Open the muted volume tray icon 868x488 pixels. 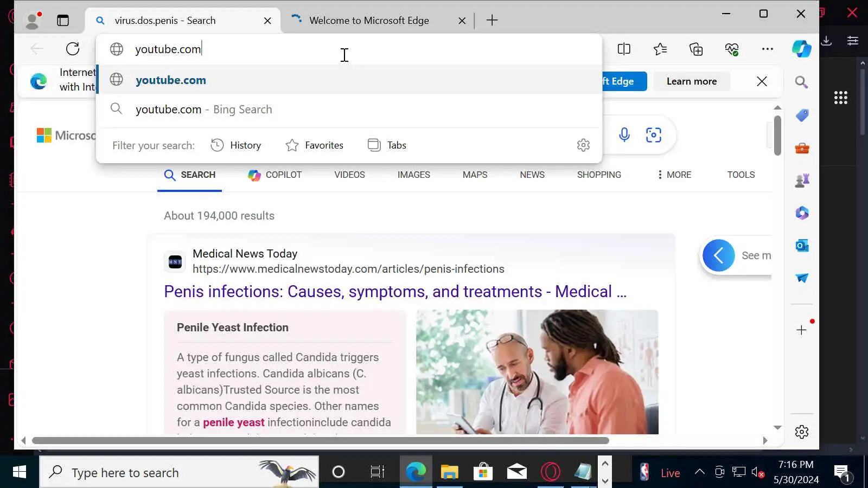pos(758,472)
